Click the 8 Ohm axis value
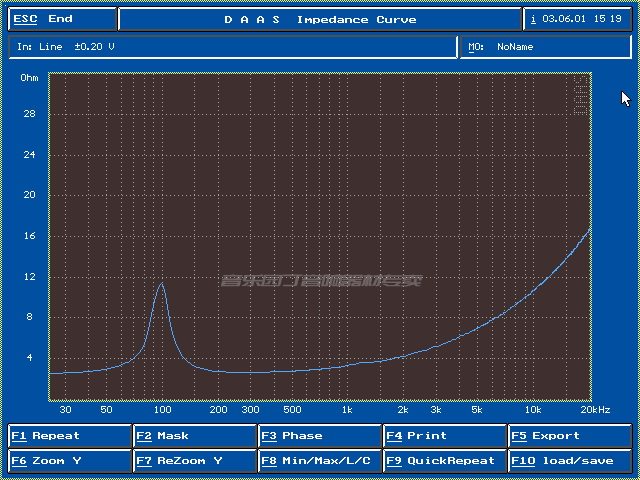 [x=29, y=317]
